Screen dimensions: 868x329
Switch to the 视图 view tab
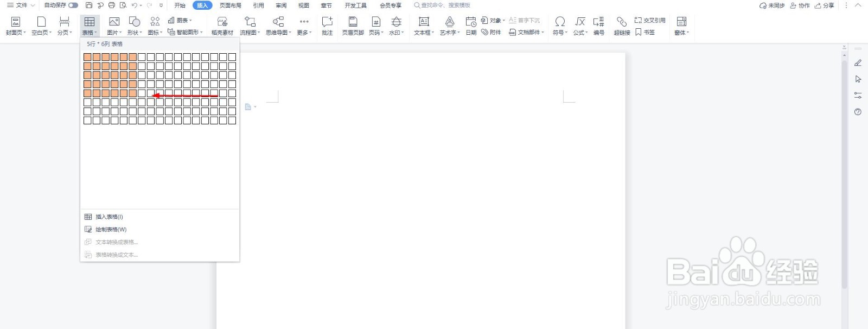pos(304,5)
